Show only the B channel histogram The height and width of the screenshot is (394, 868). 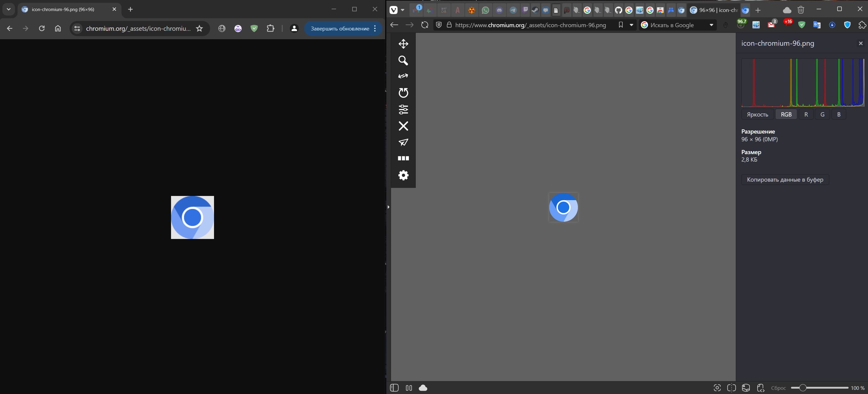[x=839, y=114]
